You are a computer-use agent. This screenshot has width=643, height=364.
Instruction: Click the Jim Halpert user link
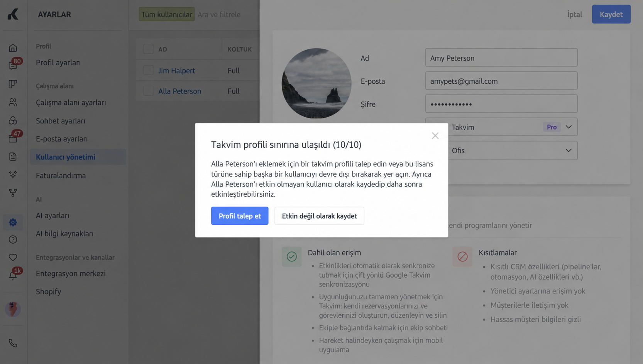176,71
